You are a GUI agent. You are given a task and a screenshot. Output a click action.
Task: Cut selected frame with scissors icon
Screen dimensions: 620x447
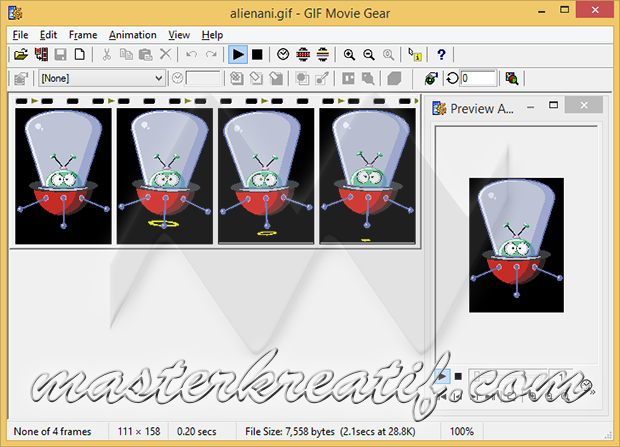[106, 54]
